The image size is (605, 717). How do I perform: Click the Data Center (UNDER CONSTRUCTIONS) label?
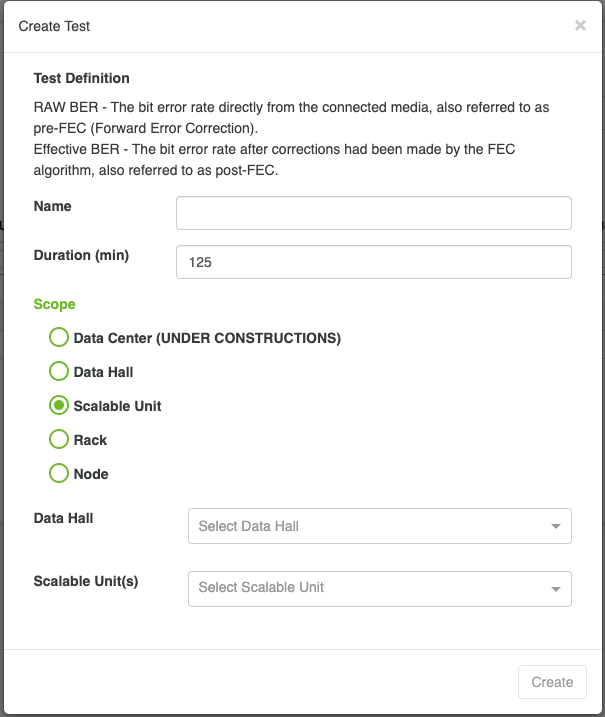tap(207, 338)
